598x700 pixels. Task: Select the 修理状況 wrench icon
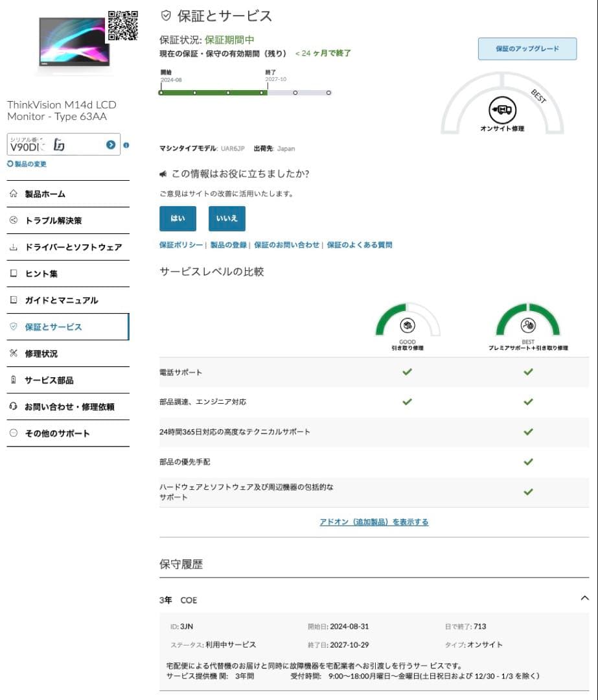12,353
